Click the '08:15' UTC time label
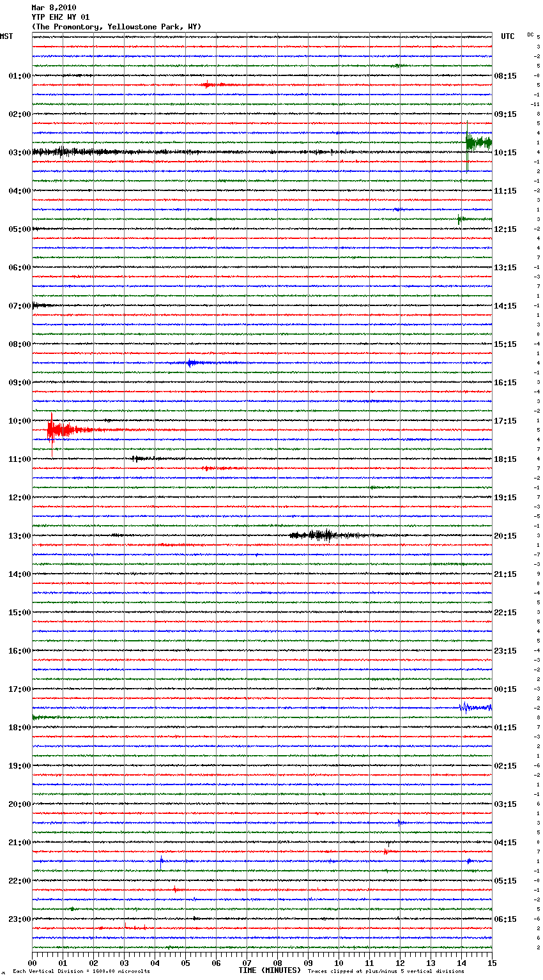This screenshot has width=543, height=980. tap(505, 76)
